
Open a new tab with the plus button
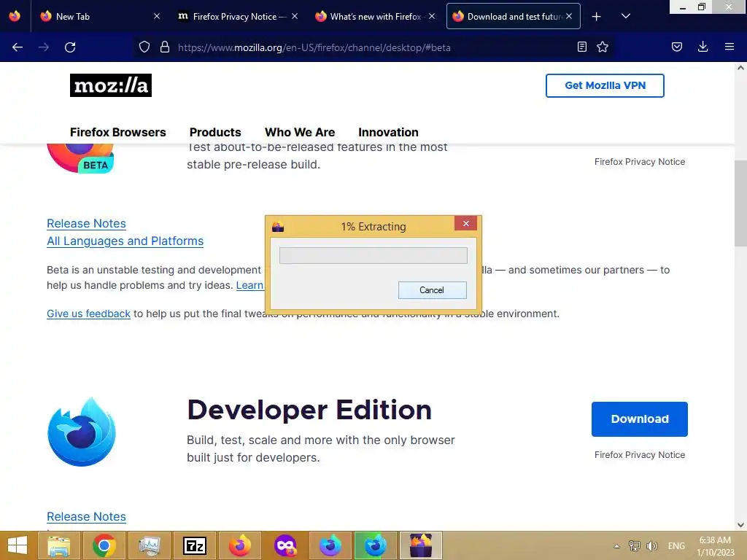[x=597, y=17]
